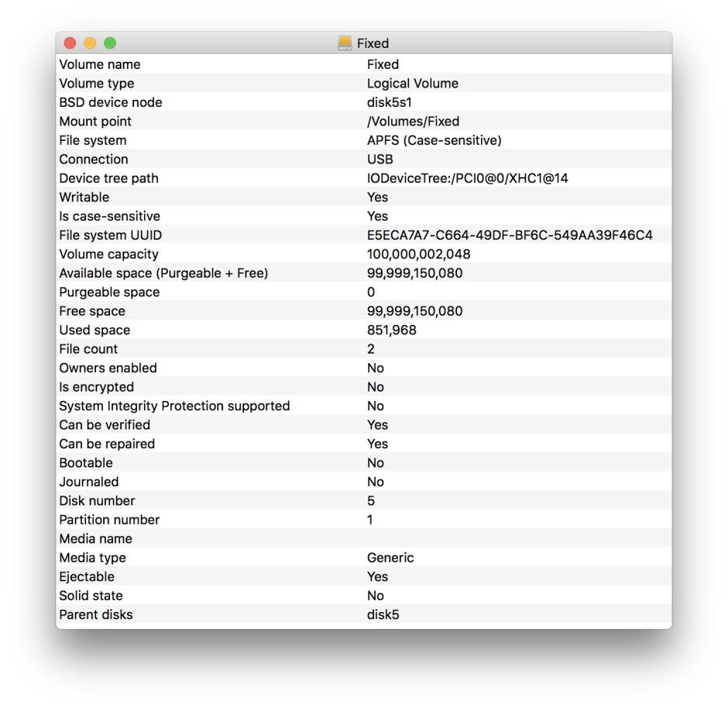Click the System Integrity Protection supported row
This screenshot has height=709, width=728.
point(174,406)
